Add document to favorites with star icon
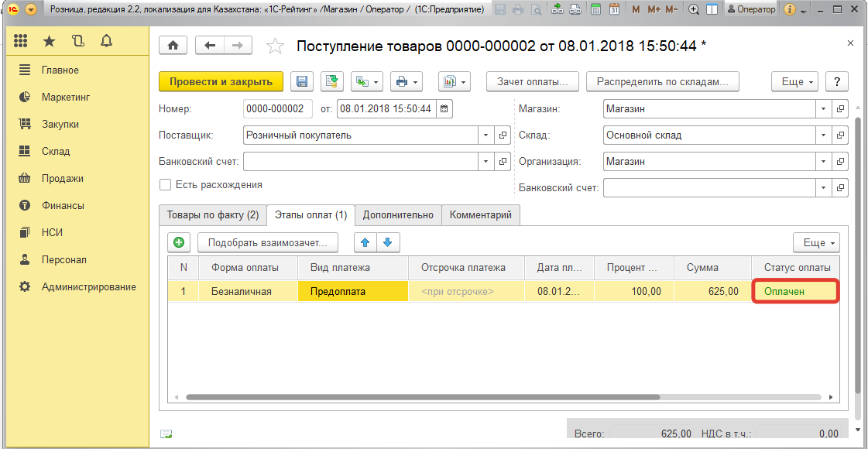The image size is (868, 449). pyautogui.click(x=275, y=46)
